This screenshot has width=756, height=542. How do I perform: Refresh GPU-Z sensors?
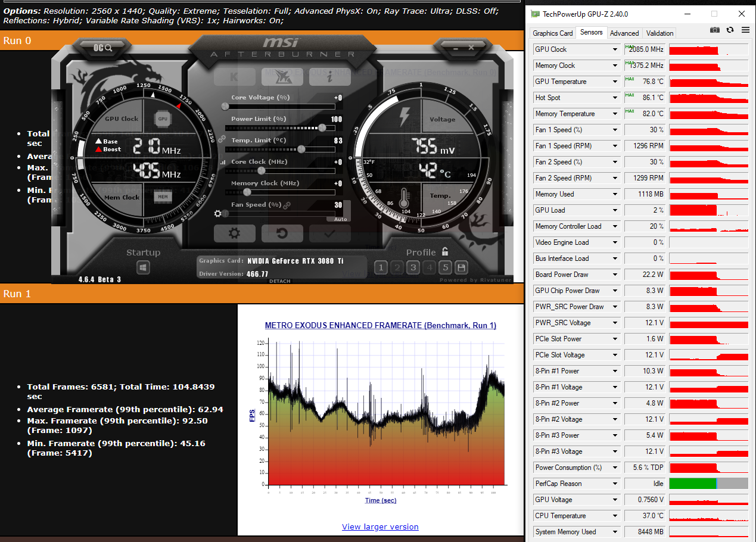click(x=730, y=30)
